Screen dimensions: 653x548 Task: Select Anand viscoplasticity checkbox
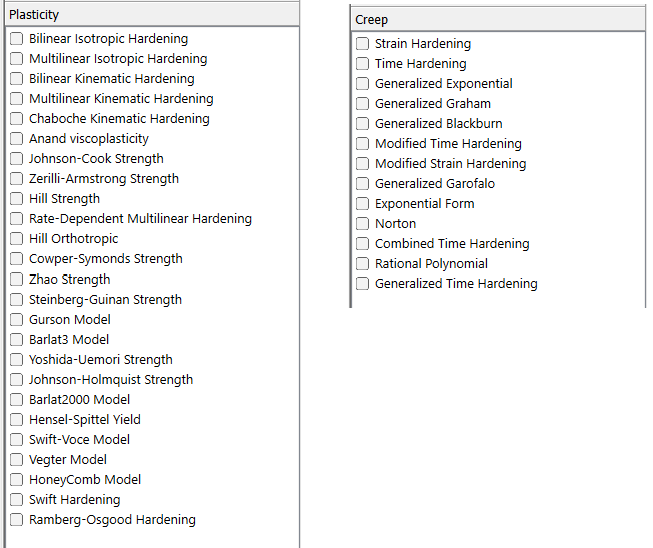coord(17,139)
